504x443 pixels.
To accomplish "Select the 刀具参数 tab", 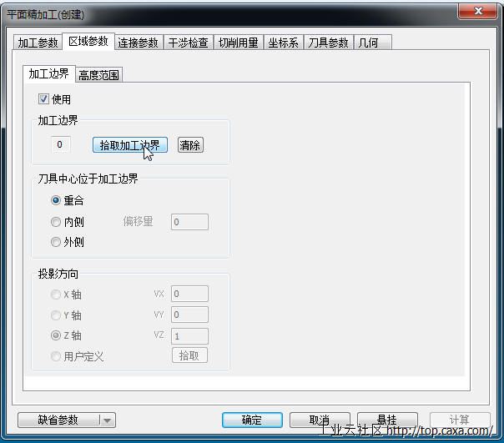I will click(328, 43).
